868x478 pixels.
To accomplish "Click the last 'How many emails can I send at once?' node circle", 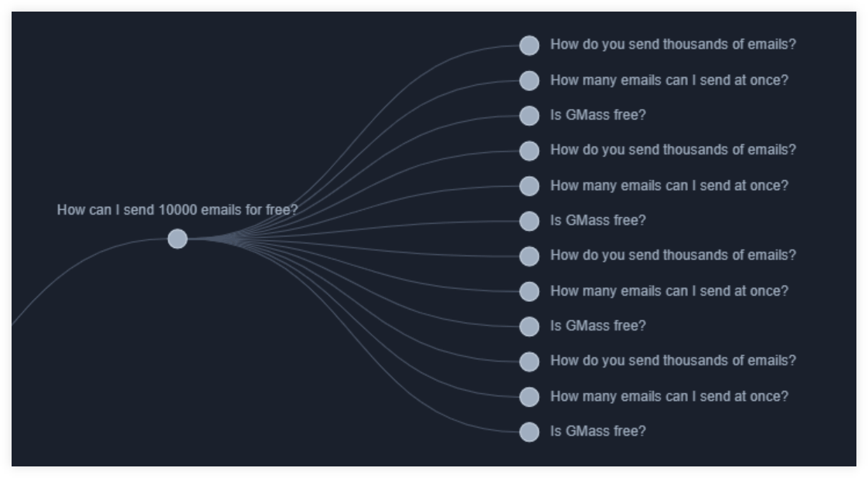I will coord(529,397).
